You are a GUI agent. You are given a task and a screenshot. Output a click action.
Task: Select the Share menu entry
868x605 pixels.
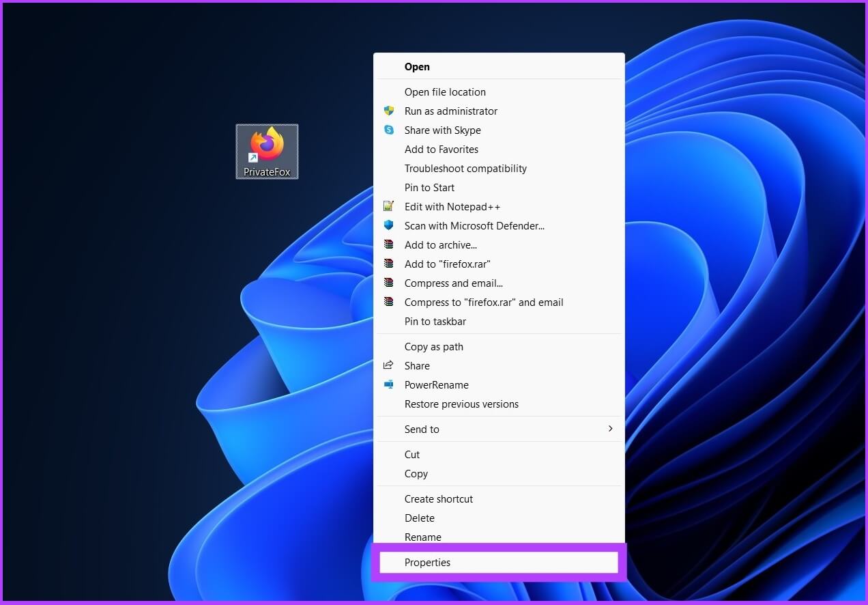(x=499, y=365)
